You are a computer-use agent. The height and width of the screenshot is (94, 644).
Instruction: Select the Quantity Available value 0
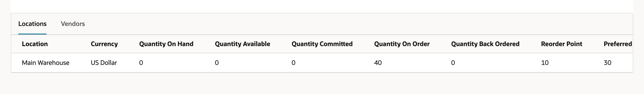217,63
